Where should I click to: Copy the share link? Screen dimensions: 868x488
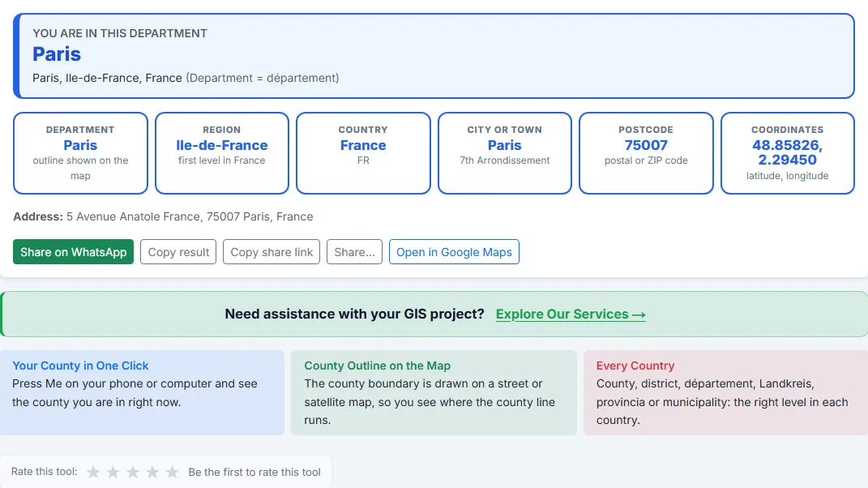[x=272, y=252]
